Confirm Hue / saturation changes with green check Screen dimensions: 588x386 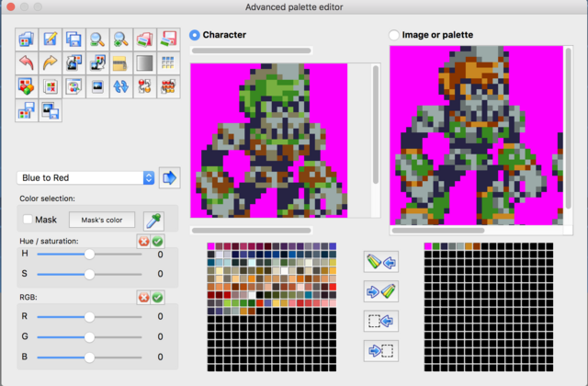point(157,241)
